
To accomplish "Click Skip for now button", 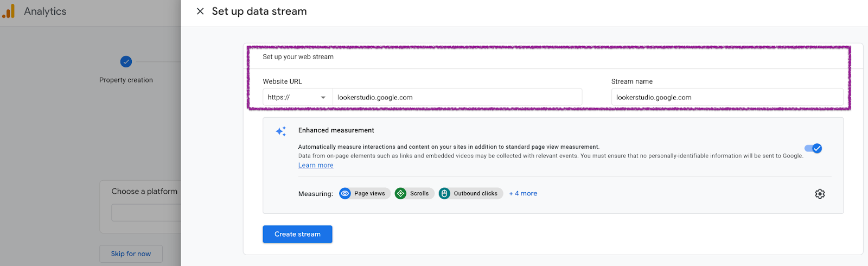I will tap(131, 254).
